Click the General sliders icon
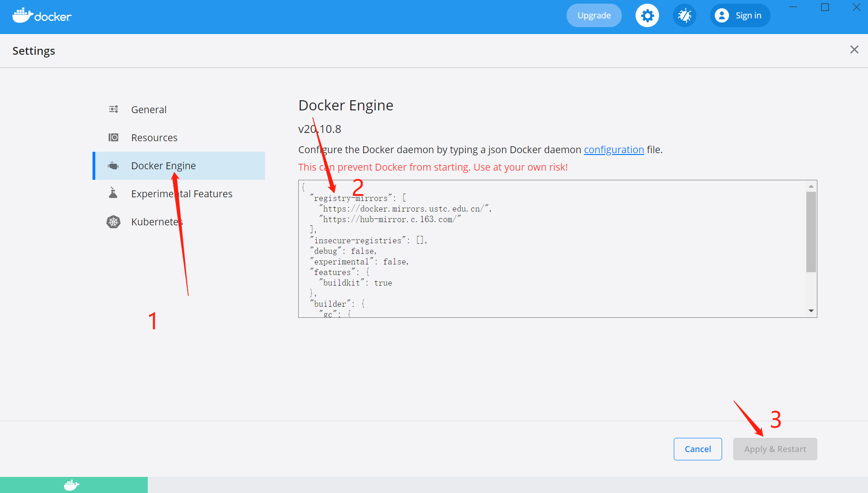The height and width of the screenshot is (493, 868). 113,109
